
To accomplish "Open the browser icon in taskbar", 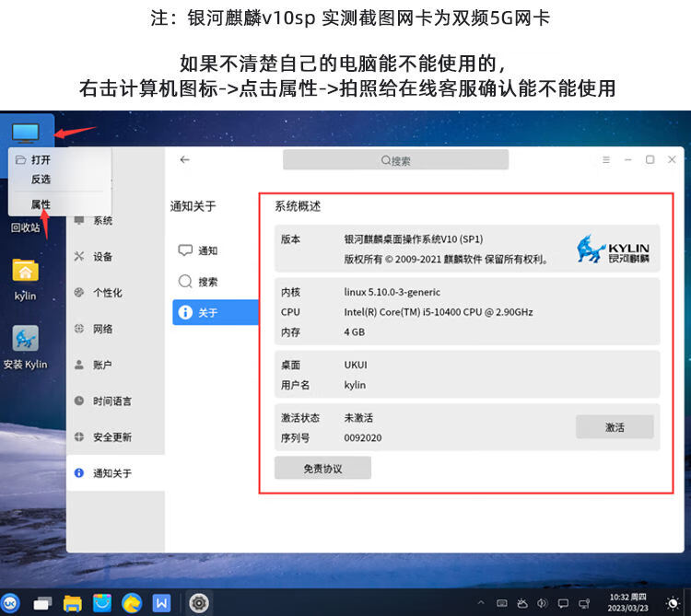I will (132, 603).
